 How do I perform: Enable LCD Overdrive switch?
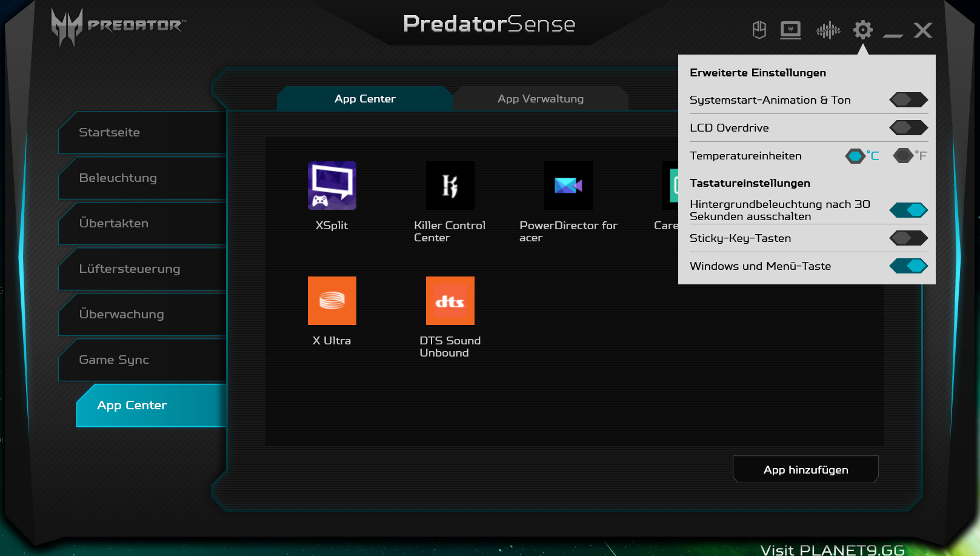(x=908, y=127)
